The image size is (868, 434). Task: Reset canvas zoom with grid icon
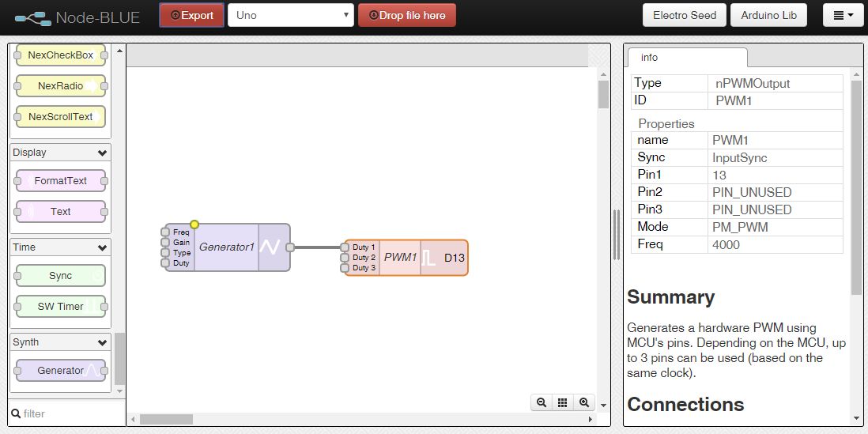[x=562, y=402]
